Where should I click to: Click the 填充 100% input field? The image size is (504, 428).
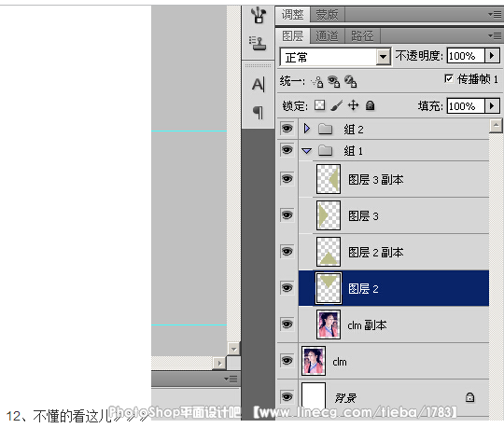(466, 106)
